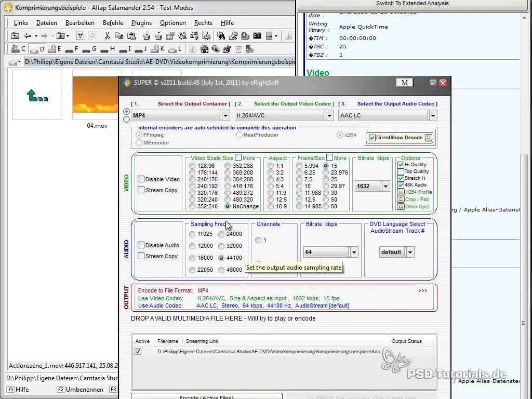The image size is (532, 399).
Task: Open the FTP client icon in drive bar
Action: 204,49
